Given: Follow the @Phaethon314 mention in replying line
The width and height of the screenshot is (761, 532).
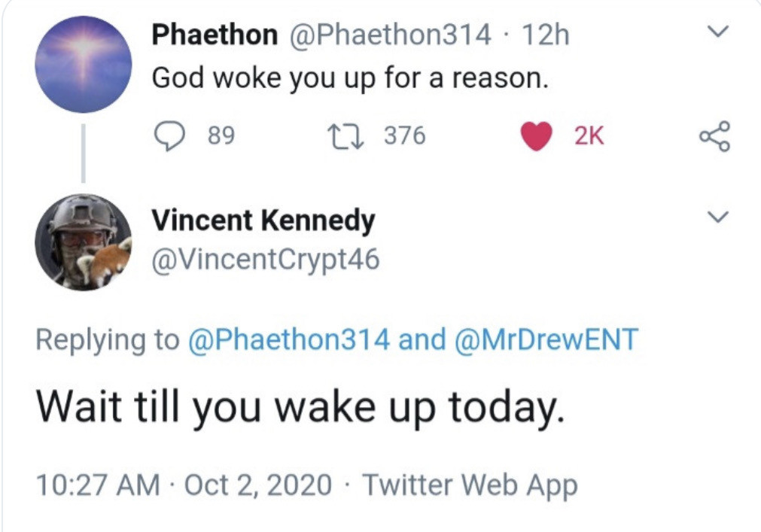Looking at the screenshot, I should (x=288, y=339).
